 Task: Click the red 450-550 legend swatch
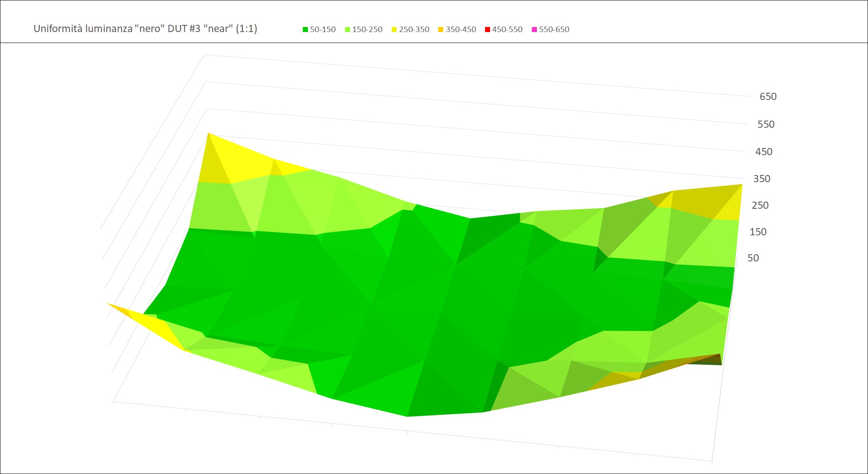[x=488, y=30]
